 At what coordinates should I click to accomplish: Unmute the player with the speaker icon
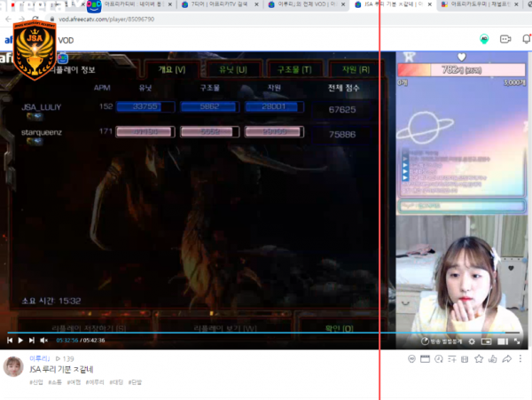(44, 340)
